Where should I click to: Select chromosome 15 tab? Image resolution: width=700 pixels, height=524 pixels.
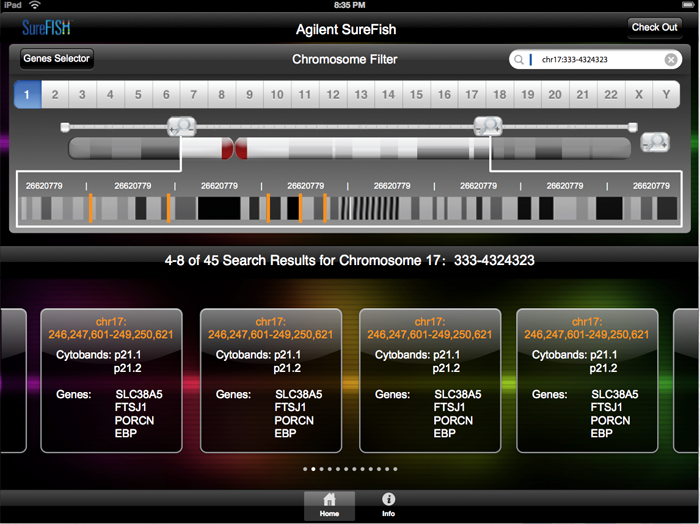417,95
